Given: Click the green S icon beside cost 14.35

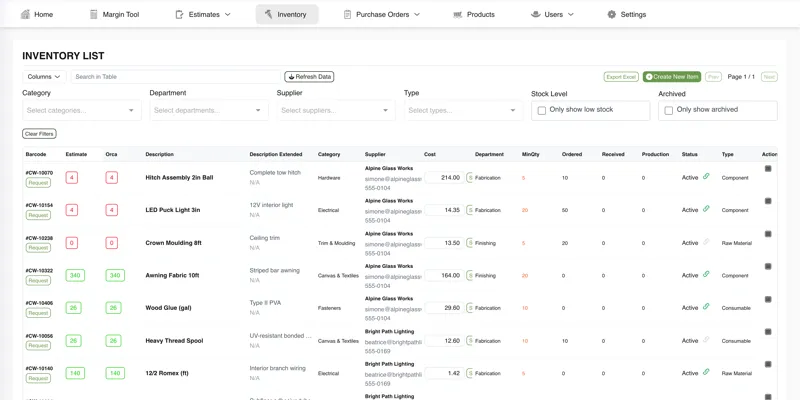Looking at the screenshot, I should coord(470,210).
